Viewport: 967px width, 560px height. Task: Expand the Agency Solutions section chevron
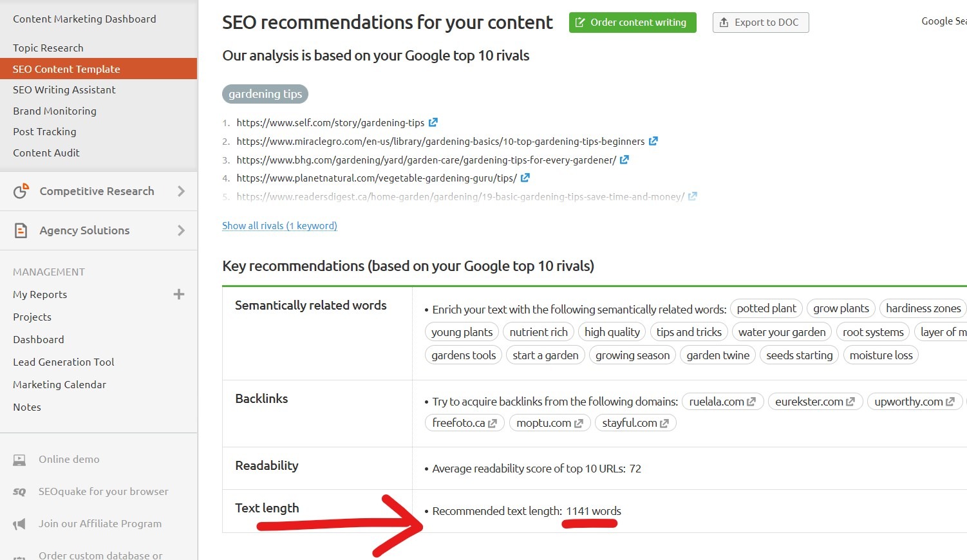tap(181, 230)
